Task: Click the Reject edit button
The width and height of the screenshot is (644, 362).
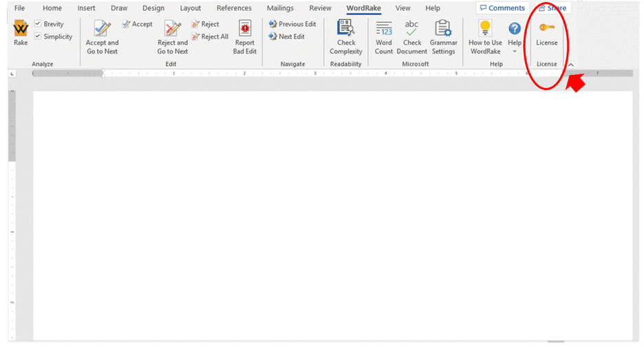Action: [x=205, y=24]
